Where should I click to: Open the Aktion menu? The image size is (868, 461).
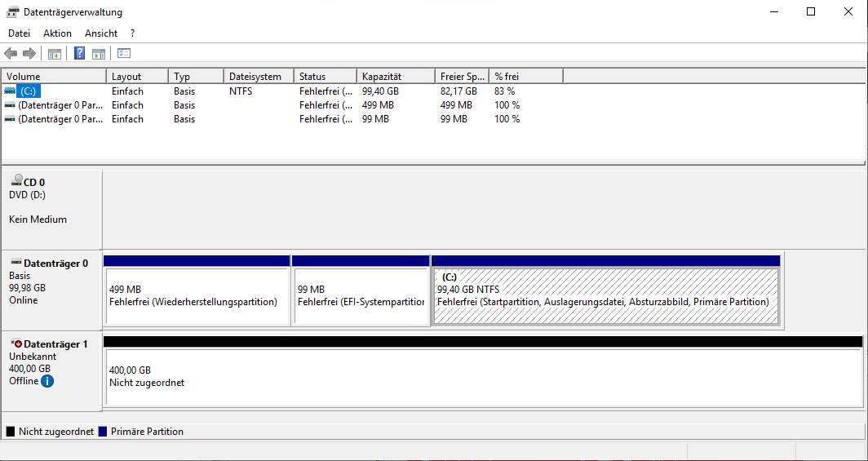57,33
